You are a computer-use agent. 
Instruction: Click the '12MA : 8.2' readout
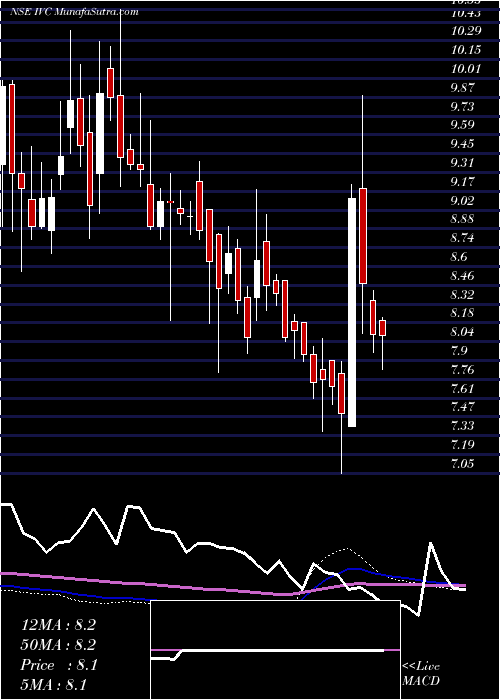pos(58,625)
